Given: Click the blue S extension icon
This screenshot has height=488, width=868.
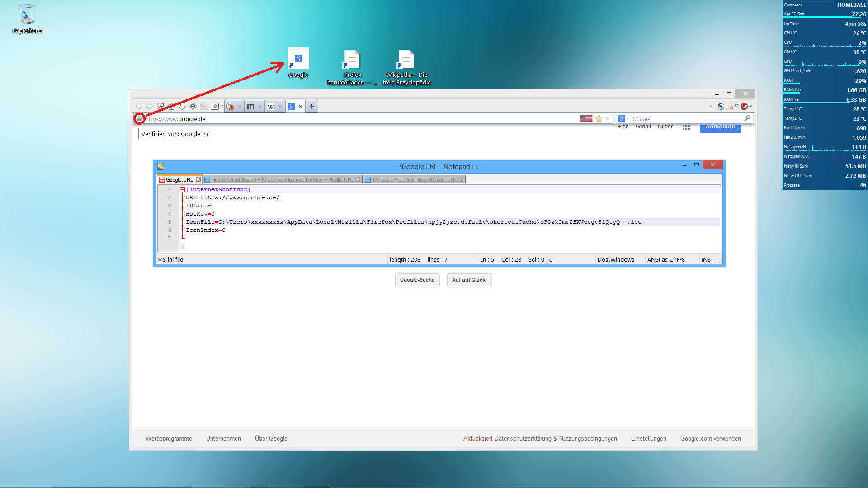Looking at the screenshot, I should (721, 106).
